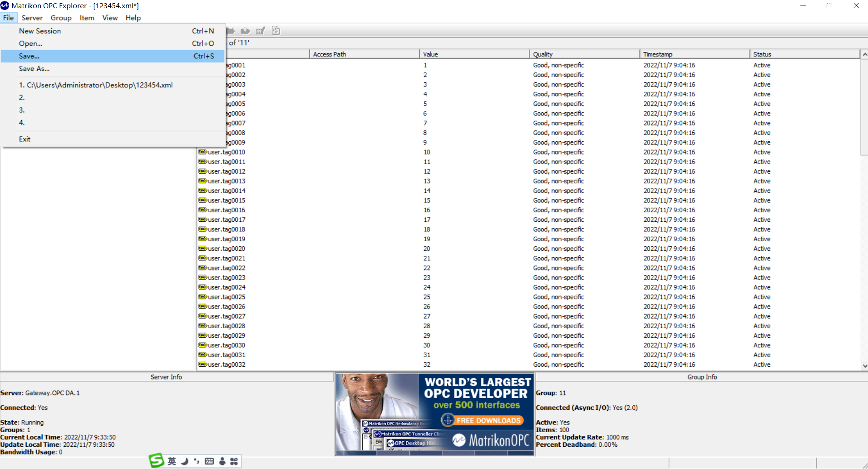Click the tag icon next to user.tag0010

pos(202,152)
